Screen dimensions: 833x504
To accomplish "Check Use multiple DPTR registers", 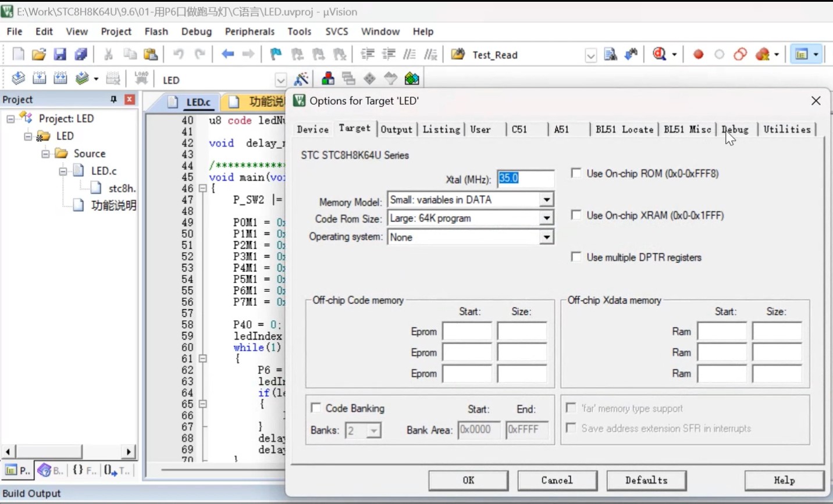I will coord(576,257).
